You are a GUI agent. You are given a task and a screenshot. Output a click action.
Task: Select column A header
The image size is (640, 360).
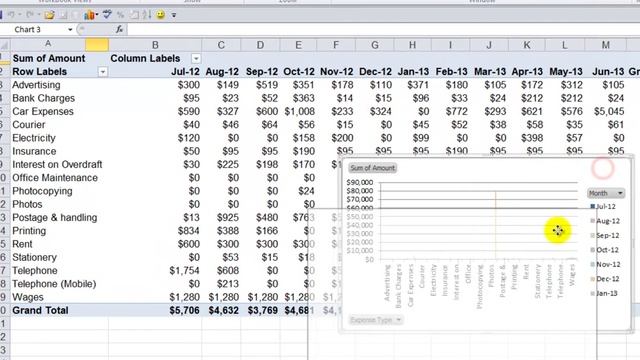(48, 44)
